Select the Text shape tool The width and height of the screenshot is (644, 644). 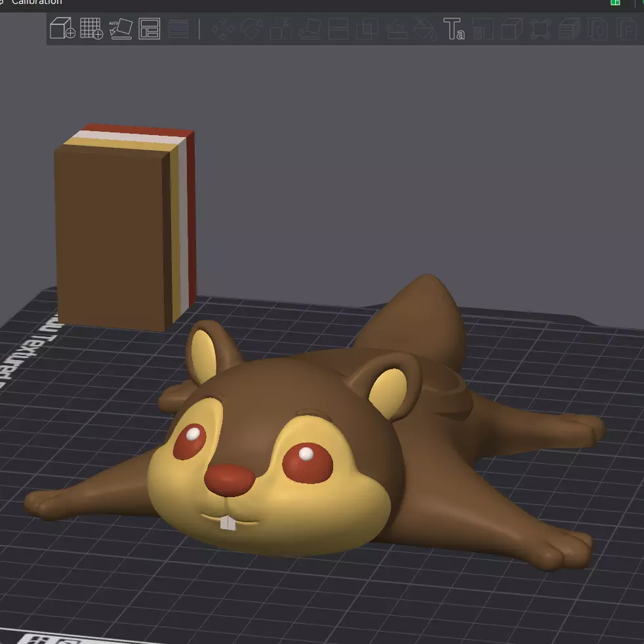[x=454, y=29]
